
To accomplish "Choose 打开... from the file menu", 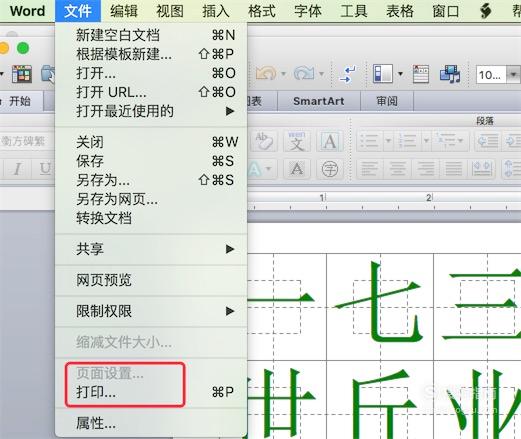I will coord(151,73).
